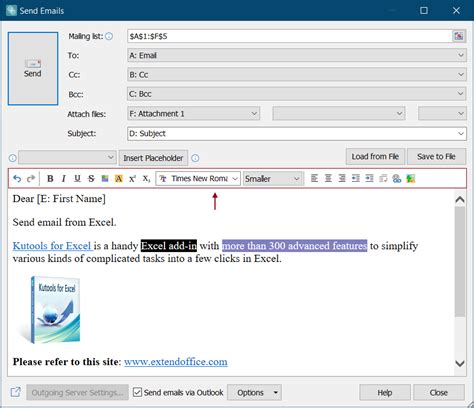Toggle bold formatting
Image resolution: width=474 pixels, height=408 pixels.
(x=50, y=179)
